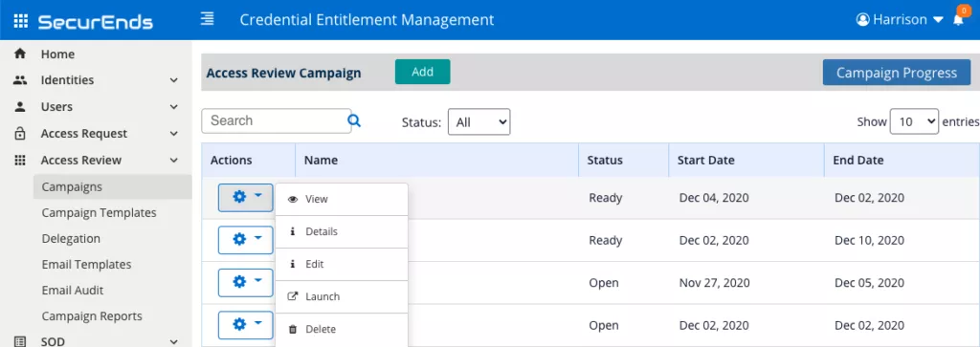This screenshot has height=347, width=980.
Task: Open gear actions for Nov 27 campaign
Action: [x=246, y=283]
